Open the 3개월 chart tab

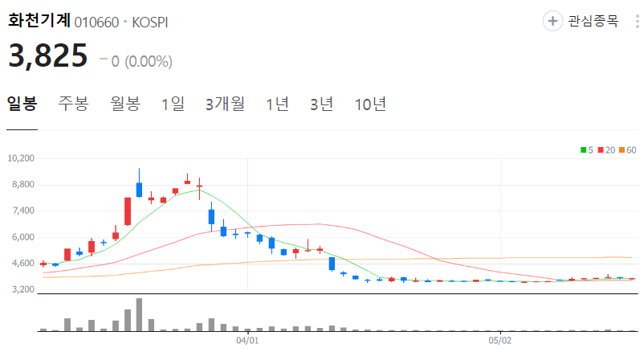[225, 104]
